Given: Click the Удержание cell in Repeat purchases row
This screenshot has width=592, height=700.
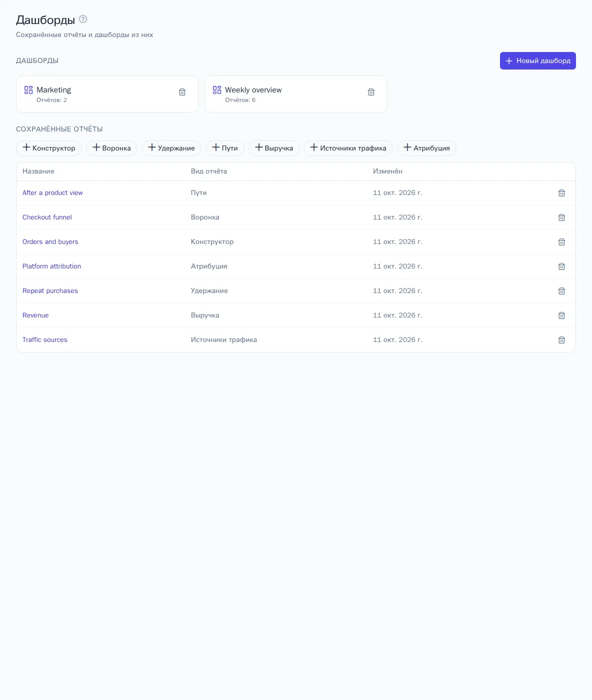Looking at the screenshot, I should coord(209,291).
